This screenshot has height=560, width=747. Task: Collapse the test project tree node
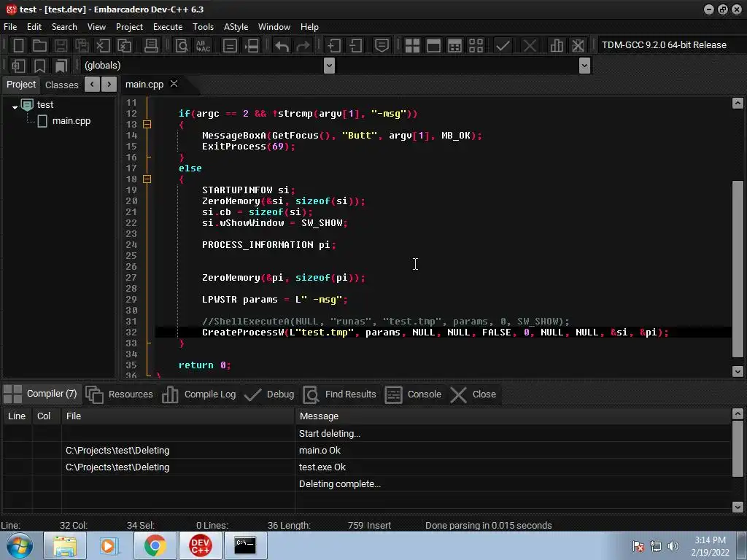point(15,107)
